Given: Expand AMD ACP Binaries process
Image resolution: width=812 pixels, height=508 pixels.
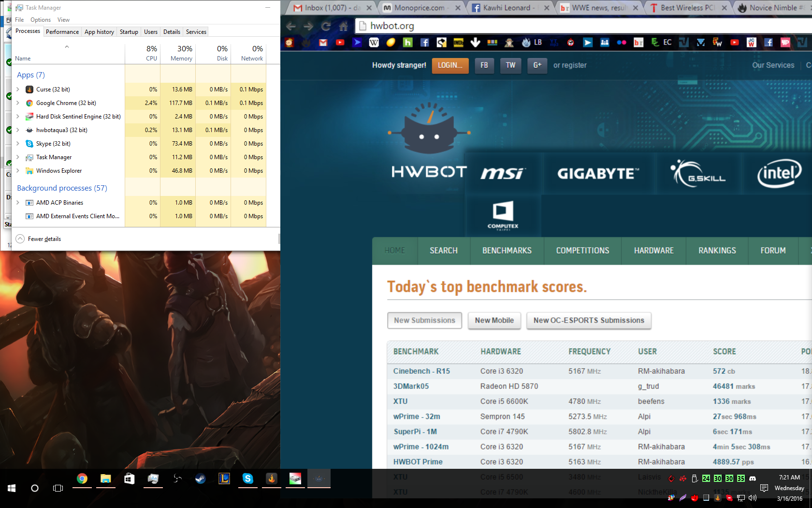Looking at the screenshot, I should tap(18, 202).
